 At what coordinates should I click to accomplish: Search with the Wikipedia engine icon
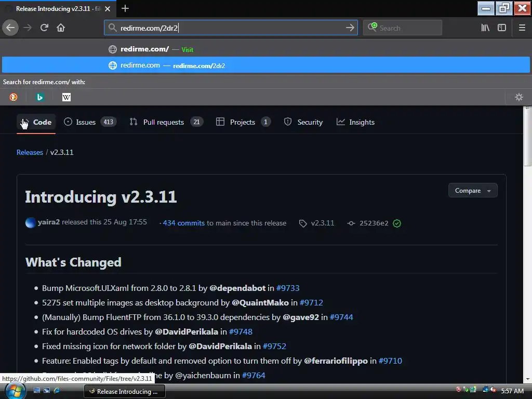pos(66,97)
